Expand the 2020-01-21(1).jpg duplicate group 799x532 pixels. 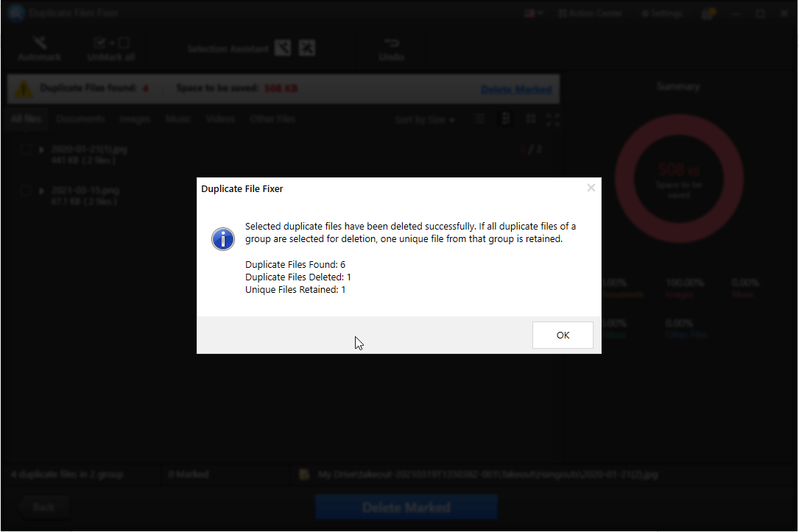pyautogui.click(x=42, y=149)
